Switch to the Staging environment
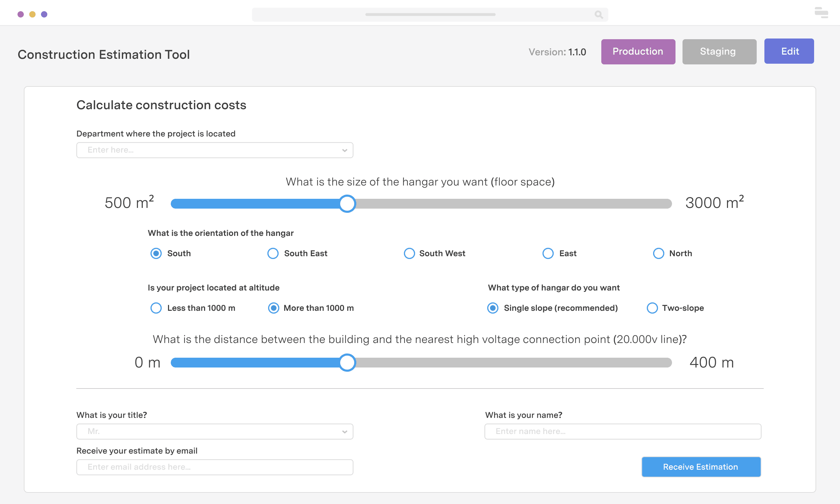This screenshot has height=504, width=840. [719, 51]
